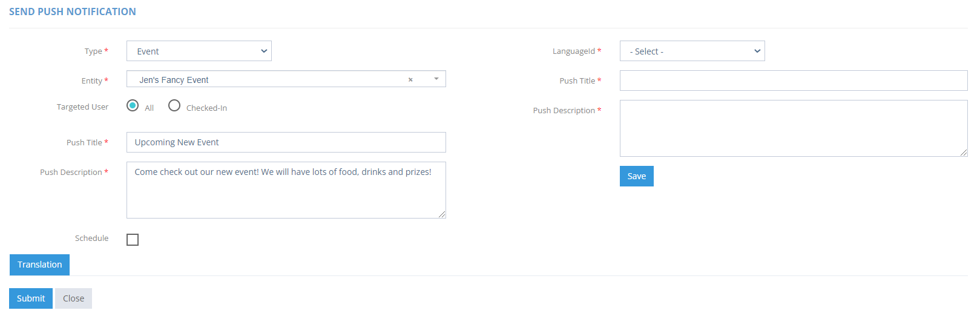Grab the translation description resize handle
Viewport: 980px width, 316px height.
tap(964, 153)
